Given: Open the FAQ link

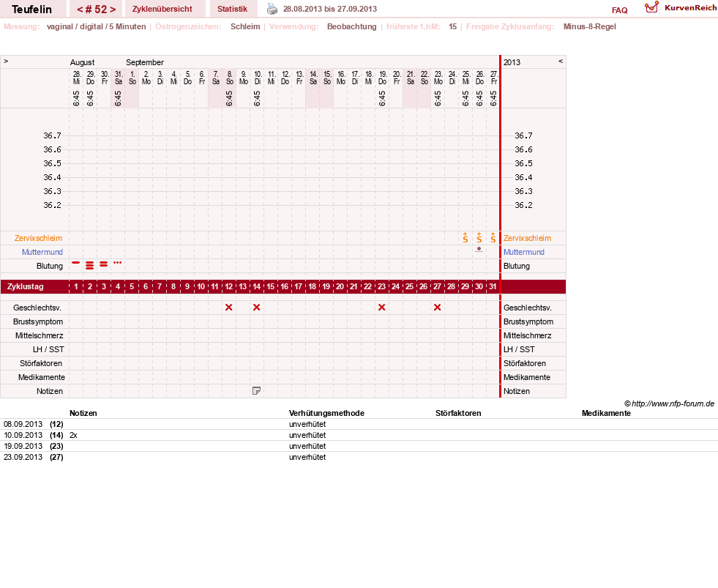Looking at the screenshot, I should 619,10.
